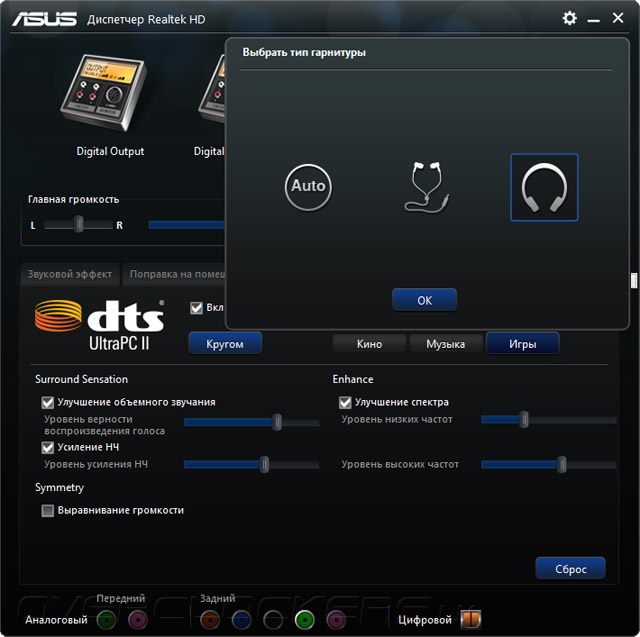Select the Музыка preset

tap(446, 344)
